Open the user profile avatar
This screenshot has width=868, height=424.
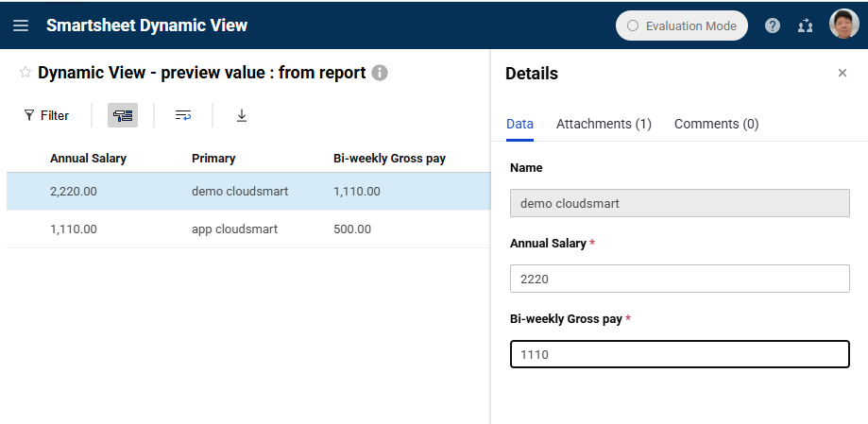pos(844,25)
